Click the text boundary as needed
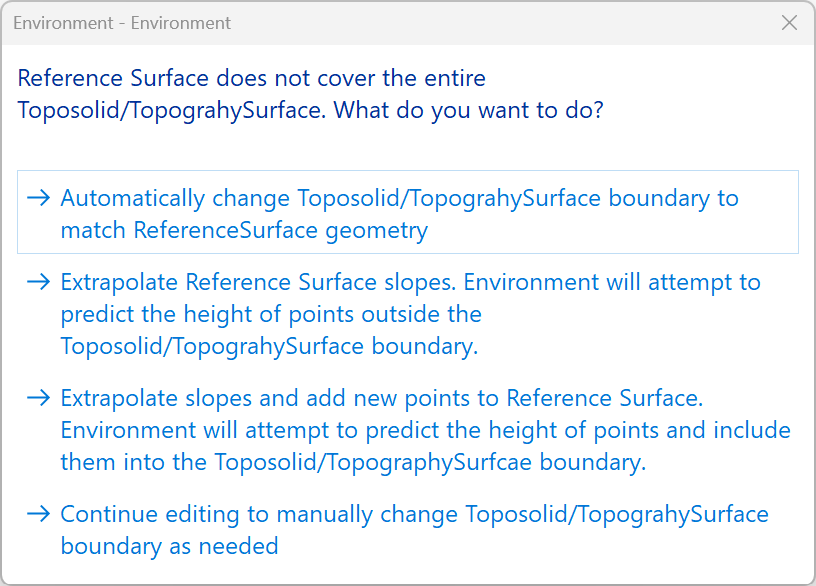The image size is (816, 586). coord(169,546)
